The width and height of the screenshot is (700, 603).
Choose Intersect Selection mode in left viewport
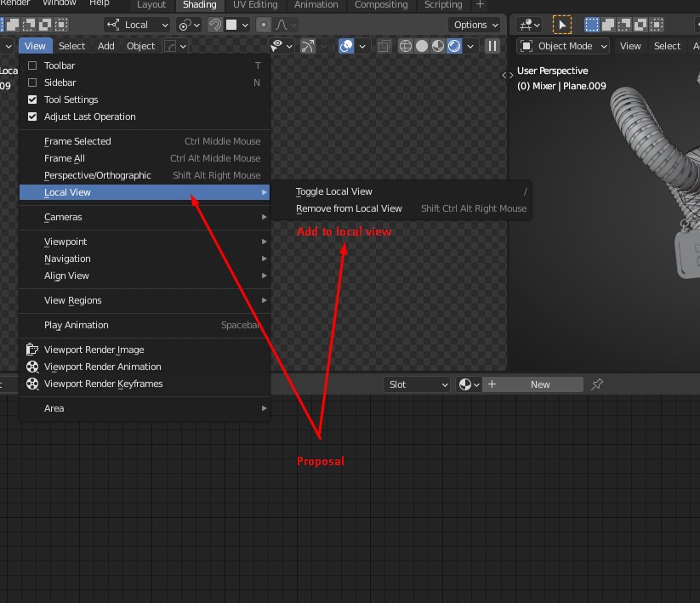[x=61, y=25]
